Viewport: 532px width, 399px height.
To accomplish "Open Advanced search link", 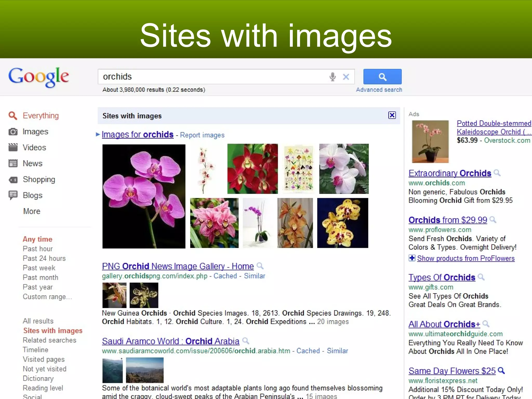I will coord(379,90).
